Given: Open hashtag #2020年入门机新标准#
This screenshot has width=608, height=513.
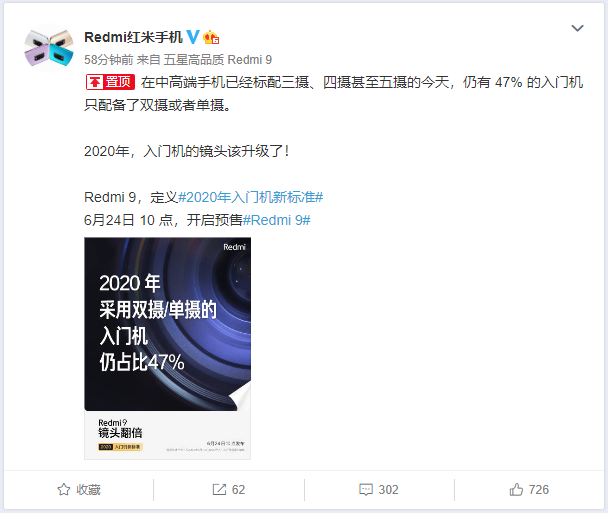Looking at the screenshot, I should pyautogui.click(x=250, y=197).
